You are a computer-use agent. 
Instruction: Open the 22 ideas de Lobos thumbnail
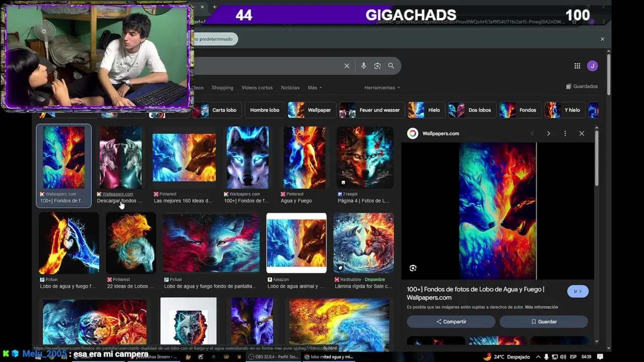click(x=131, y=243)
